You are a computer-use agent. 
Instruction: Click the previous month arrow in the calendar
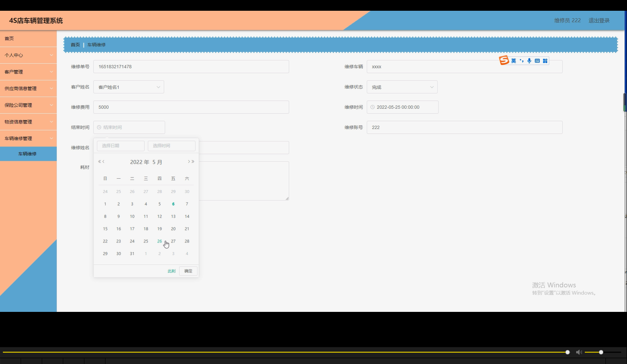103,162
